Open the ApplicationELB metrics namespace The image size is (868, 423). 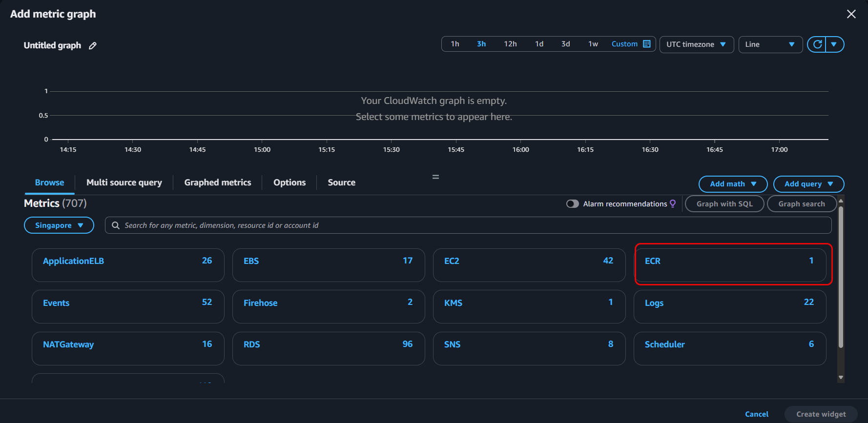[x=128, y=265]
